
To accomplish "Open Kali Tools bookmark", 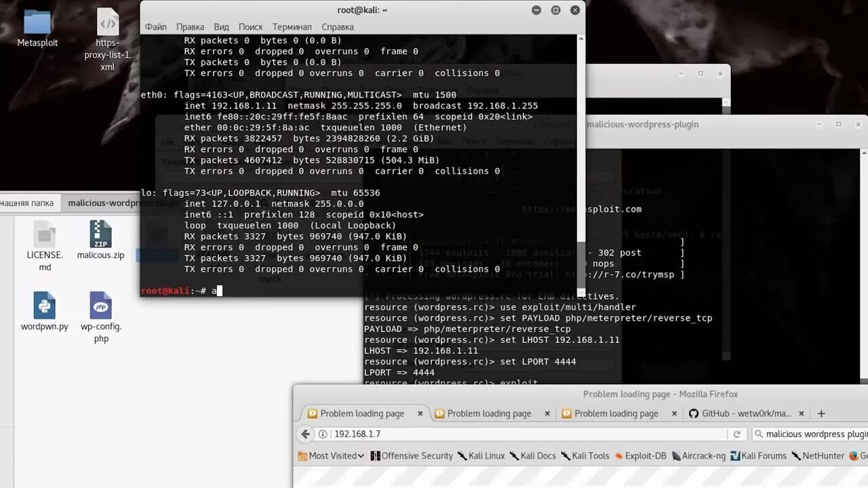I will click(x=585, y=455).
